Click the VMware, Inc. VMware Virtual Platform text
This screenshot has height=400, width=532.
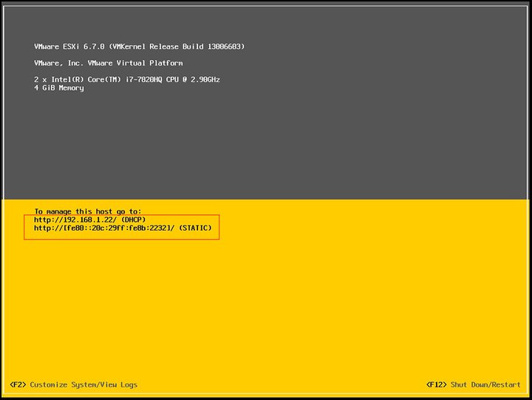point(108,63)
